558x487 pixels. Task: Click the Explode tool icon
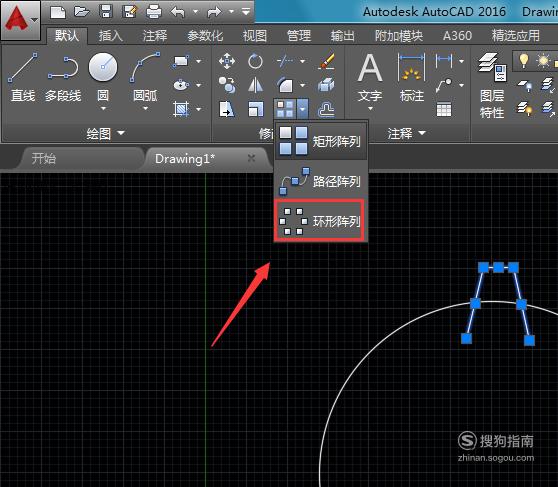pos(326,85)
